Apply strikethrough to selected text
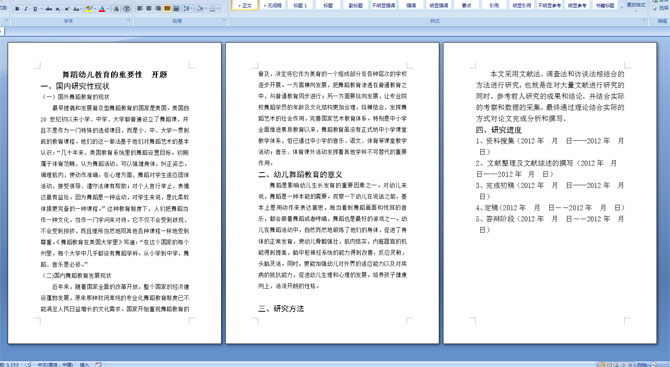Image resolution: width=670 pixels, height=367 pixels. point(49,9)
